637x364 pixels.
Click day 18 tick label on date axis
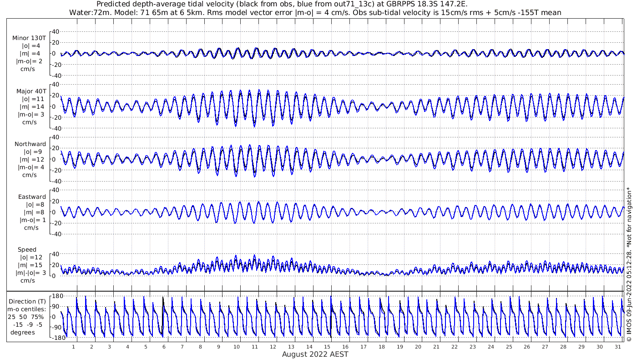(382, 347)
